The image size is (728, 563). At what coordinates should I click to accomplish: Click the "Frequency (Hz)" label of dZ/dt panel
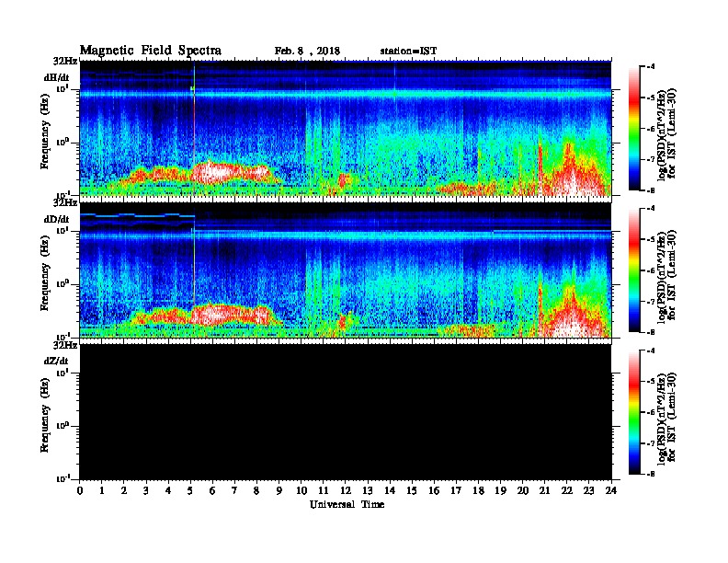44,415
